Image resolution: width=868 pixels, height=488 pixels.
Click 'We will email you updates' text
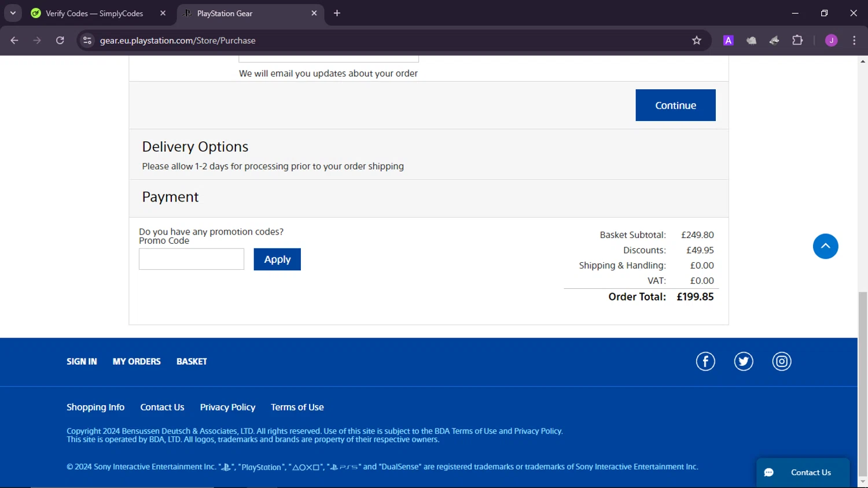click(328, 74)
